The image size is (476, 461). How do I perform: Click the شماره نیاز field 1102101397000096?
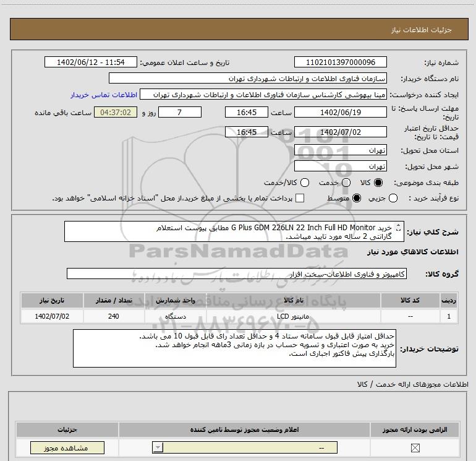tap(340, 62)
